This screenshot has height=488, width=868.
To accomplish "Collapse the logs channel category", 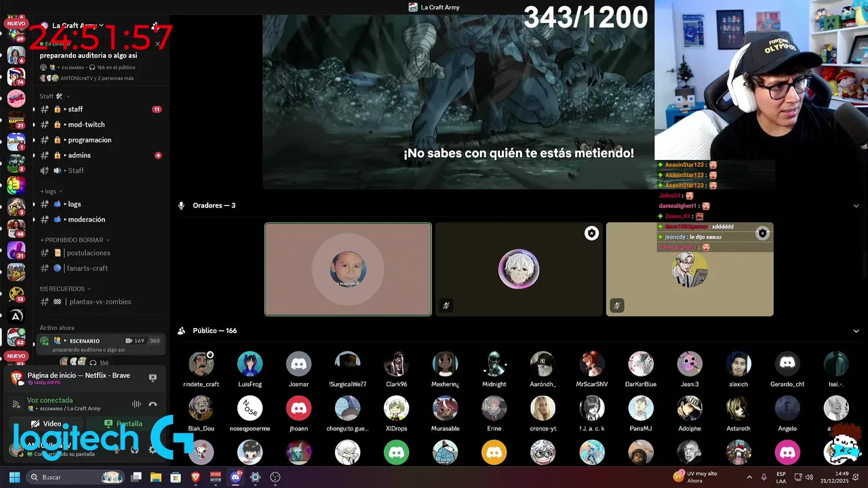I will click(52, 191).
